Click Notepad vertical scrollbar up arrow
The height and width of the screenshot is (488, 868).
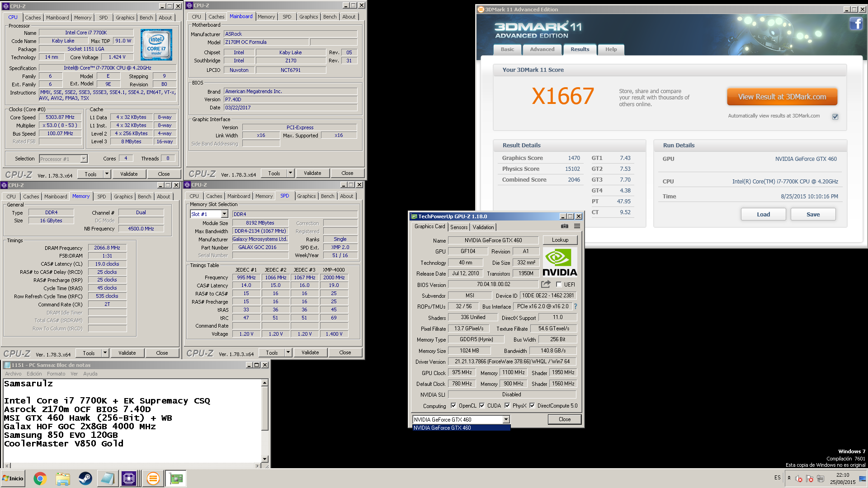click(265, 383)
